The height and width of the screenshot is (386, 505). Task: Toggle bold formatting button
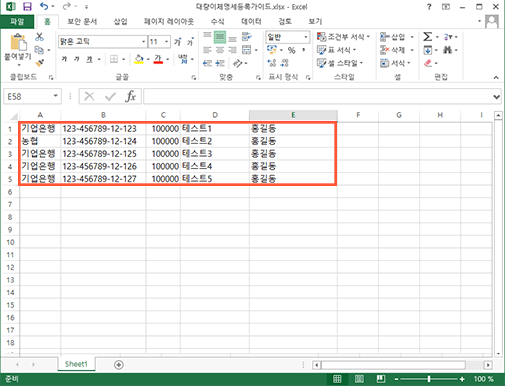64,59
